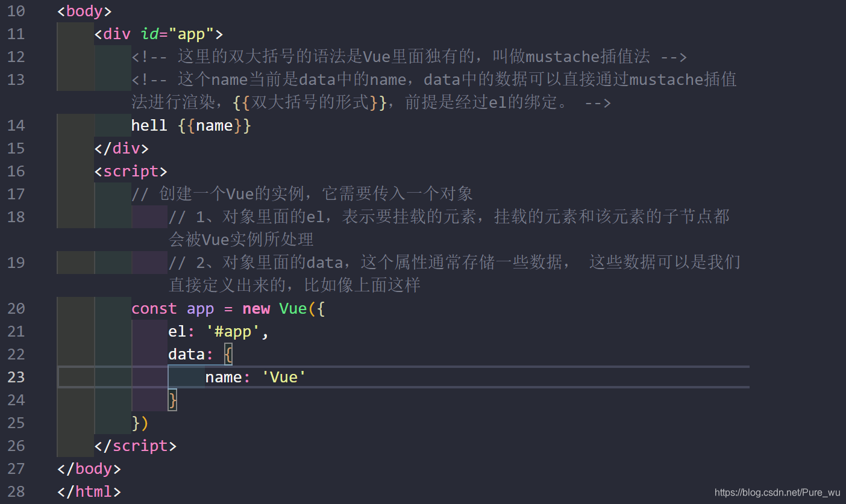Click the closing </script> tag
Image resolution: width=846 pixels, height=504 pixels.
coord(136,446)
